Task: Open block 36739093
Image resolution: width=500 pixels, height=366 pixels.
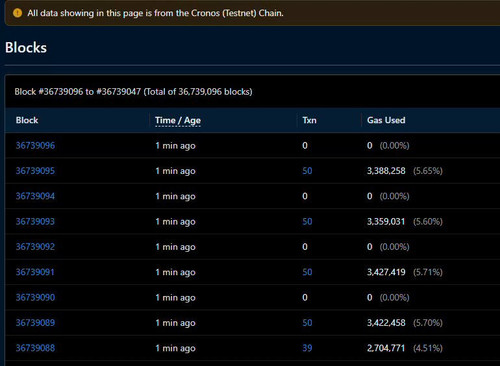Action: tap(35, 222)
